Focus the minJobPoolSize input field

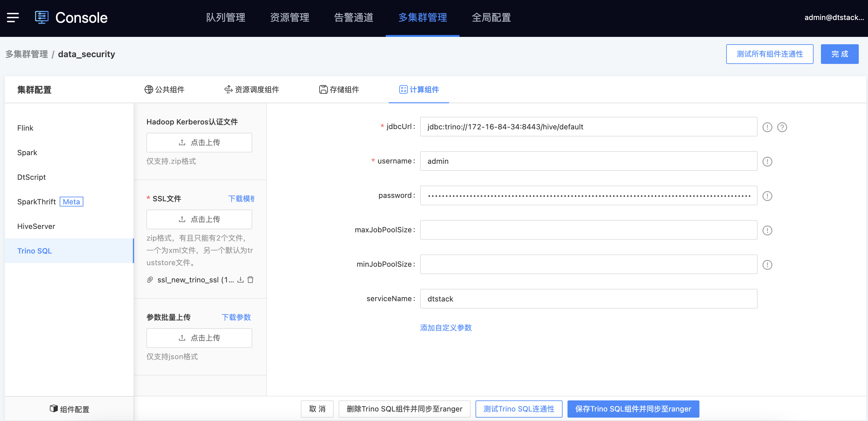(x=588, y=264)
